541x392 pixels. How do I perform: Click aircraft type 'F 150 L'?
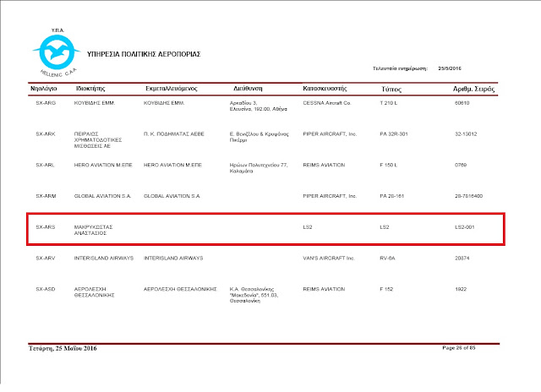tap(389, 165)
